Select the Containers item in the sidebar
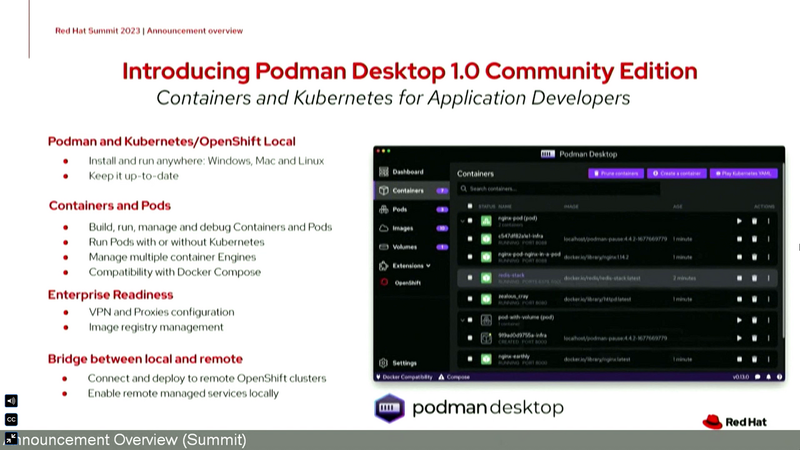This screenshot has height=450, width=800. [x=412, y=190]
